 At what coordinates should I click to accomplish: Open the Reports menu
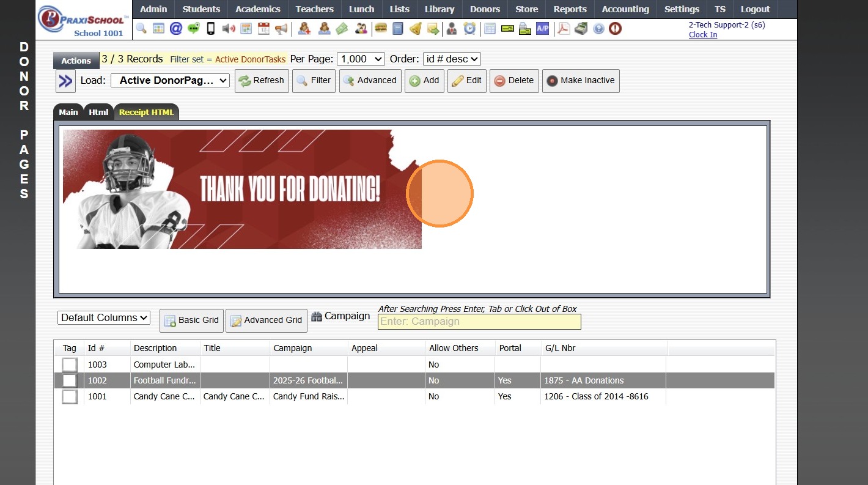coord(570,9)
